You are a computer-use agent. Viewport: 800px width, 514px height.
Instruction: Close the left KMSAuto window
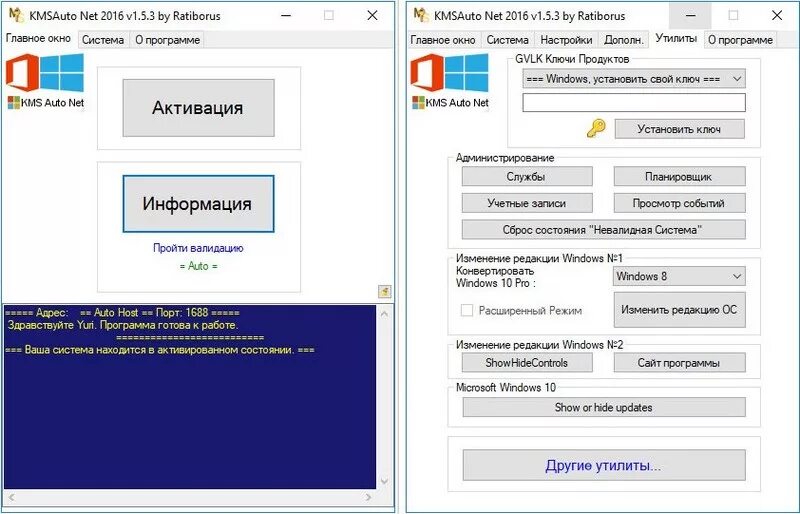tap(372, 15)
